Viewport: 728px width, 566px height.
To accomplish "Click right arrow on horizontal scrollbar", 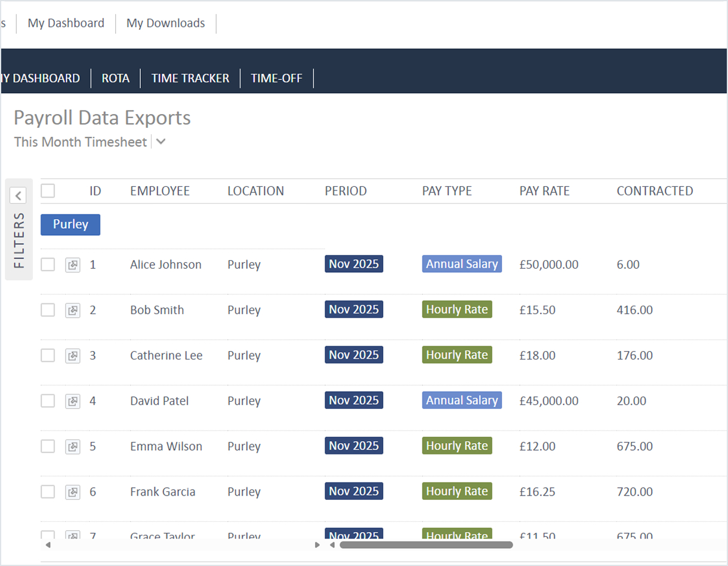I will [317, 545].
